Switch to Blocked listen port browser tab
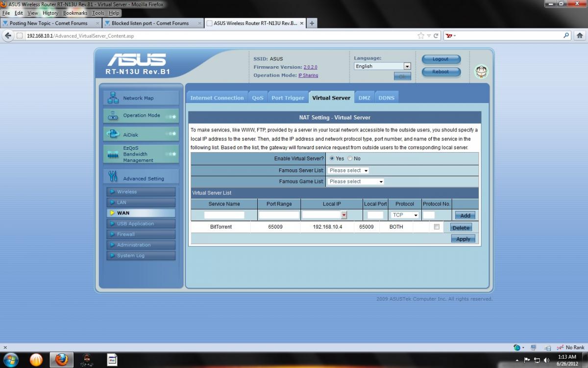This screenshot has width=588, height=368. click(152, 23)
